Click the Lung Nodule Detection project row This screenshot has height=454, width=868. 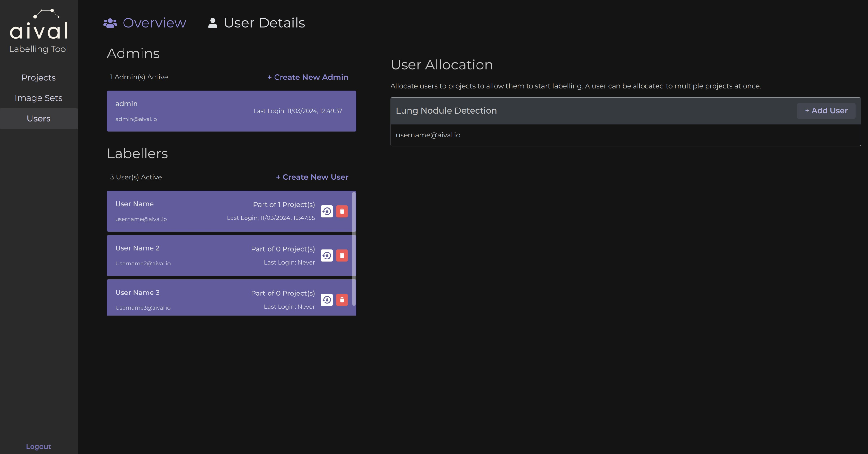[625, 110]
